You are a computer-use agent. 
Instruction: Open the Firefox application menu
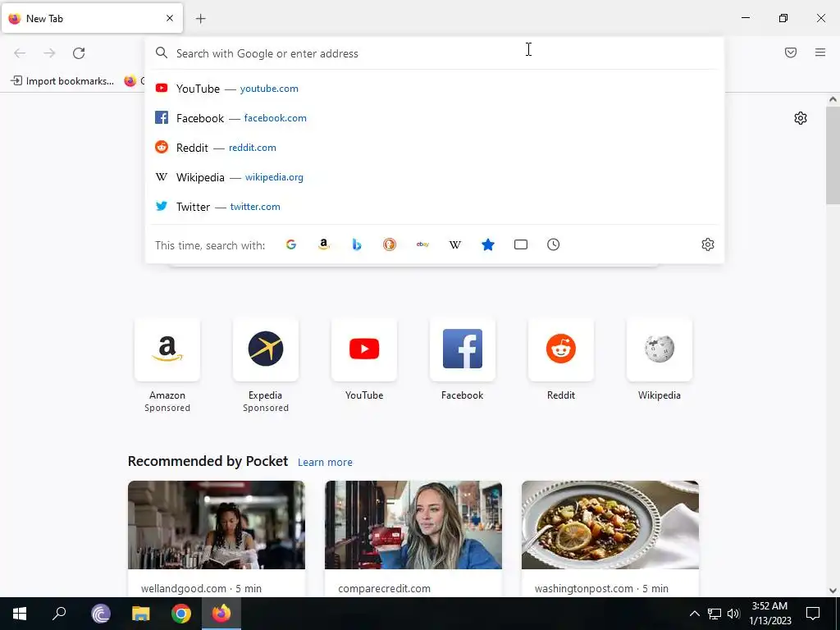click(x=820, y=52)
